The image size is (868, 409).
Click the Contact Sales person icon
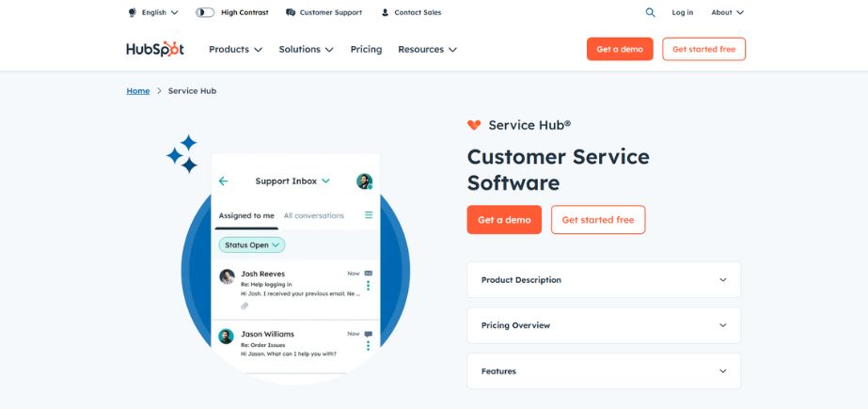[385, 12]
